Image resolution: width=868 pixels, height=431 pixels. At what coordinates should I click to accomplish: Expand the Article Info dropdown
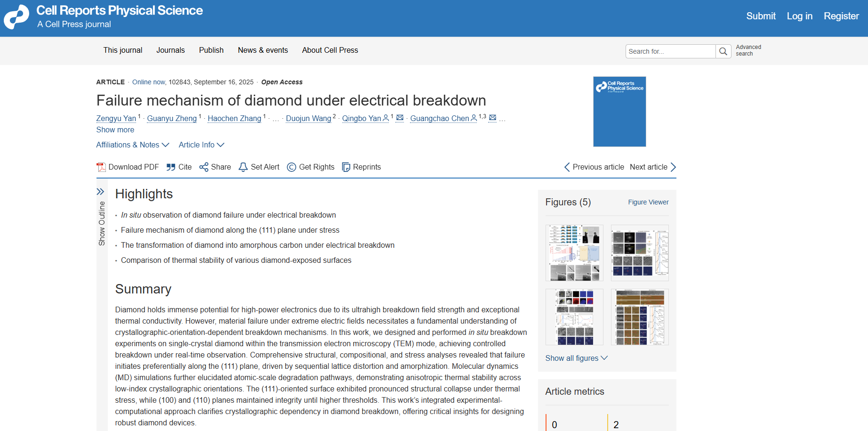(x=201, y=145)
